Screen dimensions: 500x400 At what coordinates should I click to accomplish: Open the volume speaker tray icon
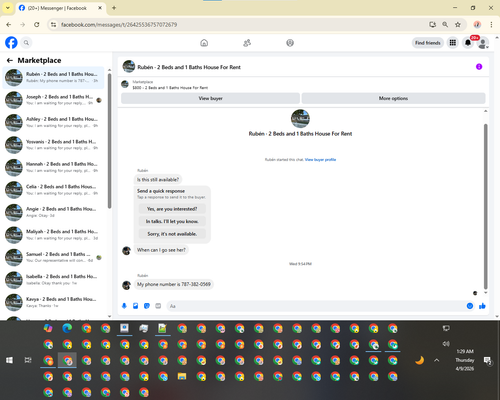click(x=446, y=344)
